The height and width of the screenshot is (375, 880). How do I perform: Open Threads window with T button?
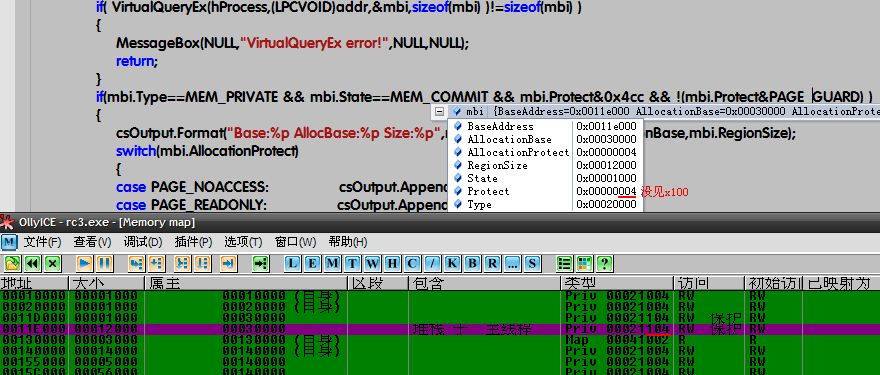tap(352, 263)
